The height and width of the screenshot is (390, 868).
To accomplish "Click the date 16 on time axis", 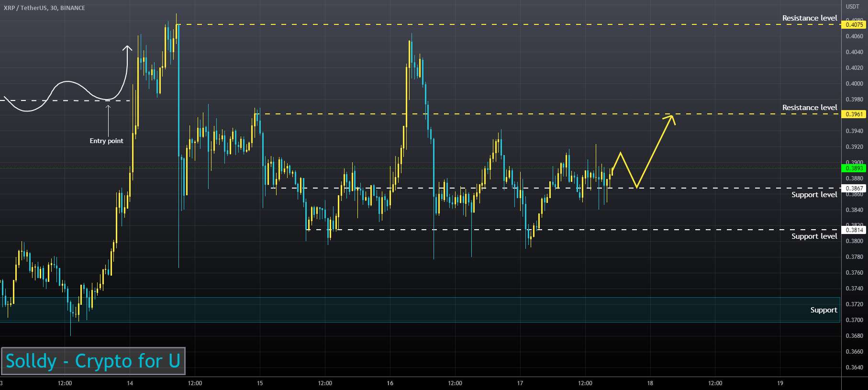I will (390, 383).
